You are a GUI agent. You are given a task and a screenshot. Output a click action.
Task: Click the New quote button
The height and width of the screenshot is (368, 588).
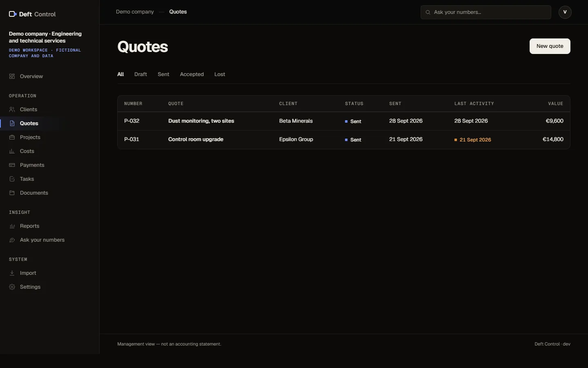tap(550, 46)
